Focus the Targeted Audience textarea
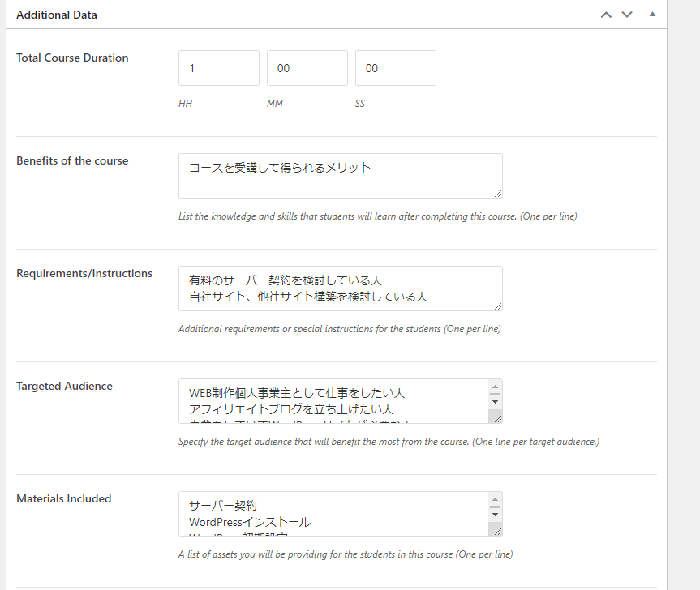The image size is (700, 590). [333, 400]
